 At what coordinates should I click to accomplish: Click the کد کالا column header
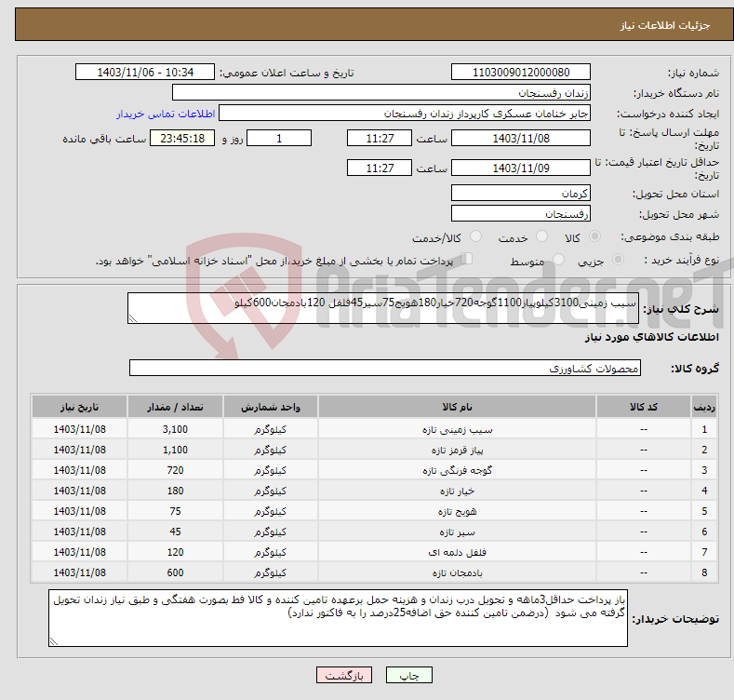(643, 407)
